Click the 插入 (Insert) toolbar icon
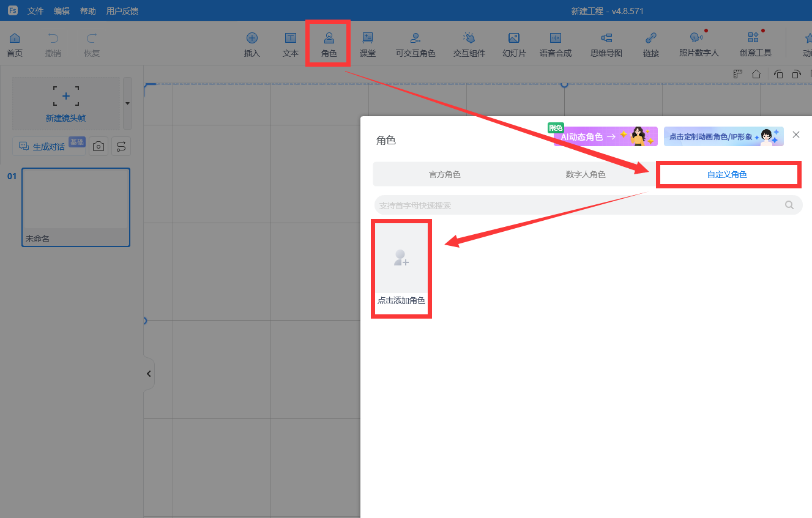The width and height of the screenshot is (812, 518). coord(252,44)
